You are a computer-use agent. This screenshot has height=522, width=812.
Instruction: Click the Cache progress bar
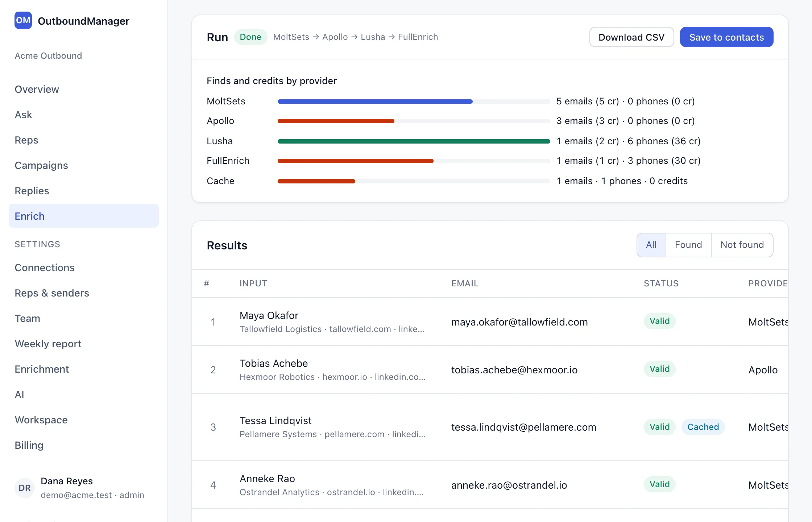[316, 181]
